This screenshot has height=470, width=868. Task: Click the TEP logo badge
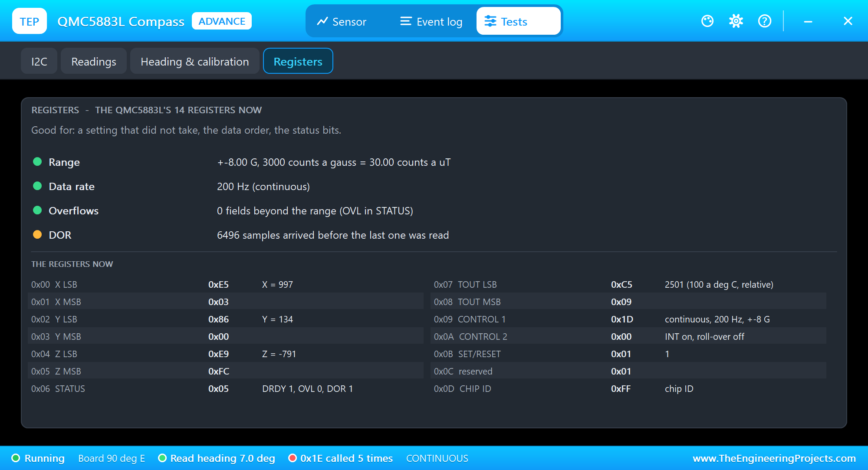30,21
